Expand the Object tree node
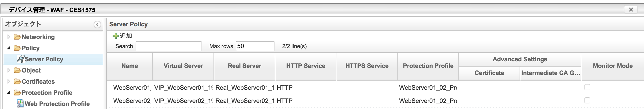The height and width of the screenshot is (109, 644). (x=9, y=70)
